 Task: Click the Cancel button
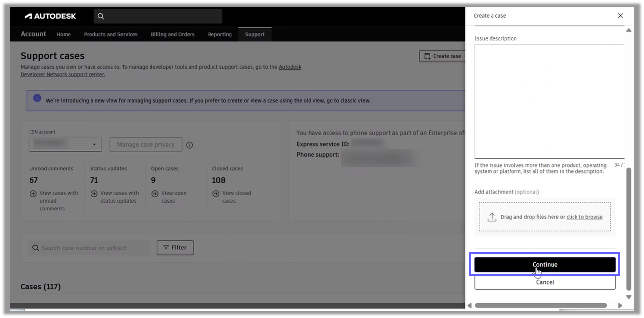545,282
